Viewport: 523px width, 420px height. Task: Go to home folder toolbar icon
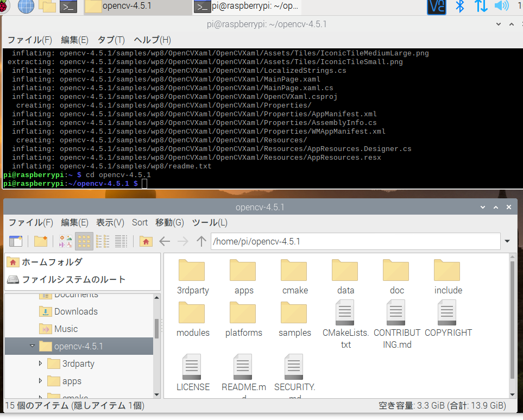[x=146, y=241]
